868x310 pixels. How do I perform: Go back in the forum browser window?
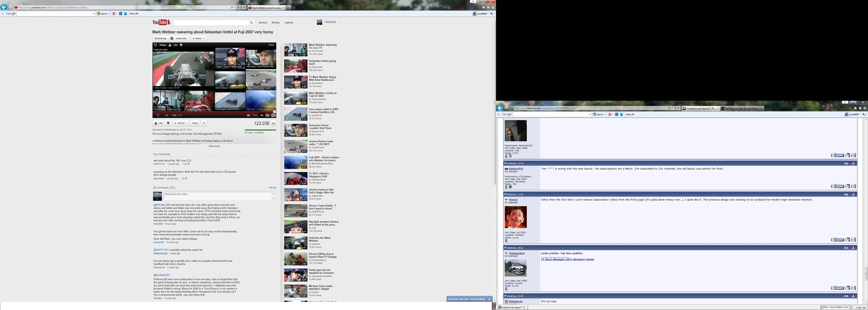[x=500, y=108]
